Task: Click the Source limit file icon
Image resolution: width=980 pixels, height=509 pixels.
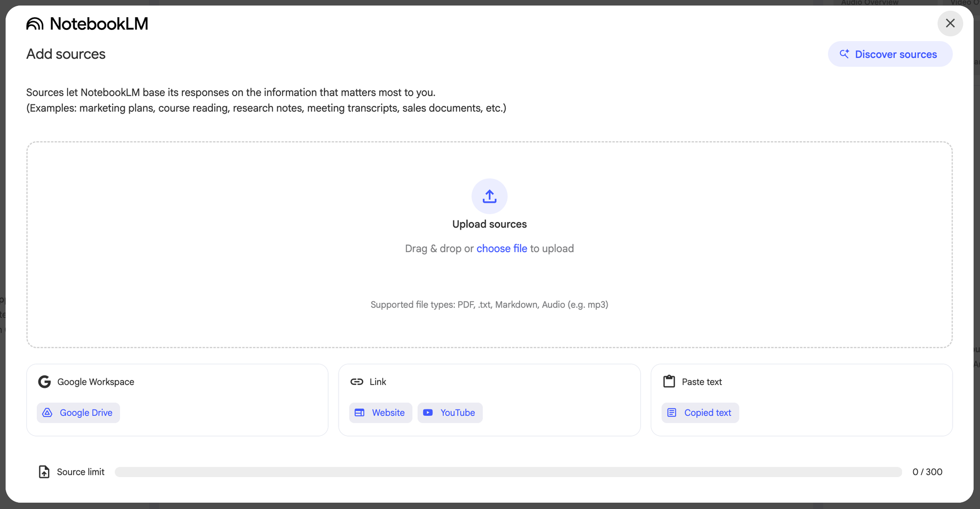Action: pyautogui.click(x=44, y=472)
